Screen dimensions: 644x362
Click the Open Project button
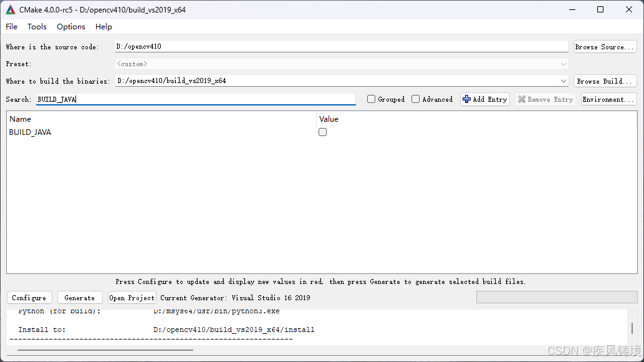point(132,298)
